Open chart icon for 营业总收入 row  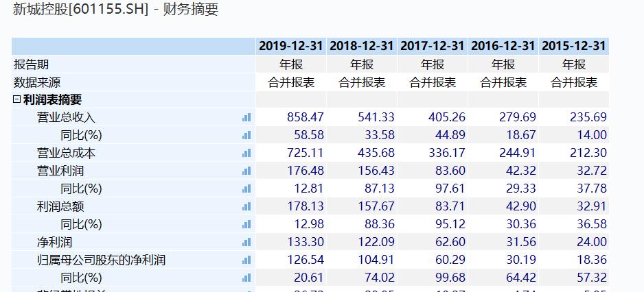[x=246, y=118]
